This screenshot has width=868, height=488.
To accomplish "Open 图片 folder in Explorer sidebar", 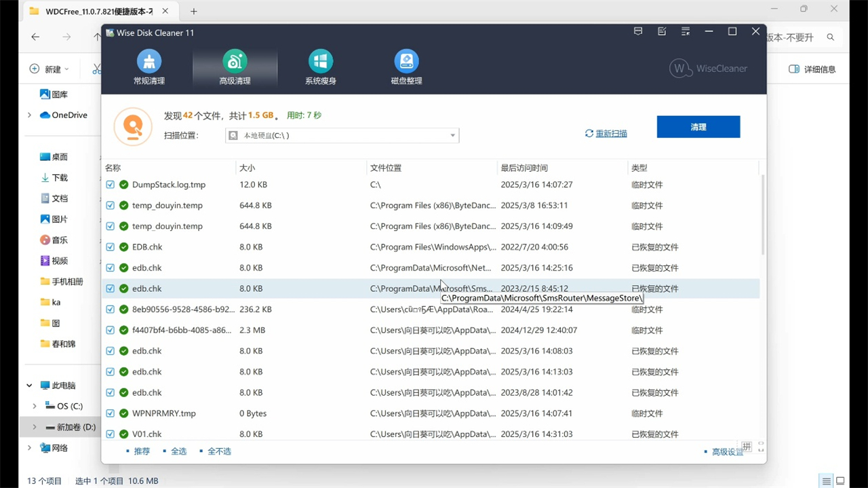I will click(x=54, y=219).
